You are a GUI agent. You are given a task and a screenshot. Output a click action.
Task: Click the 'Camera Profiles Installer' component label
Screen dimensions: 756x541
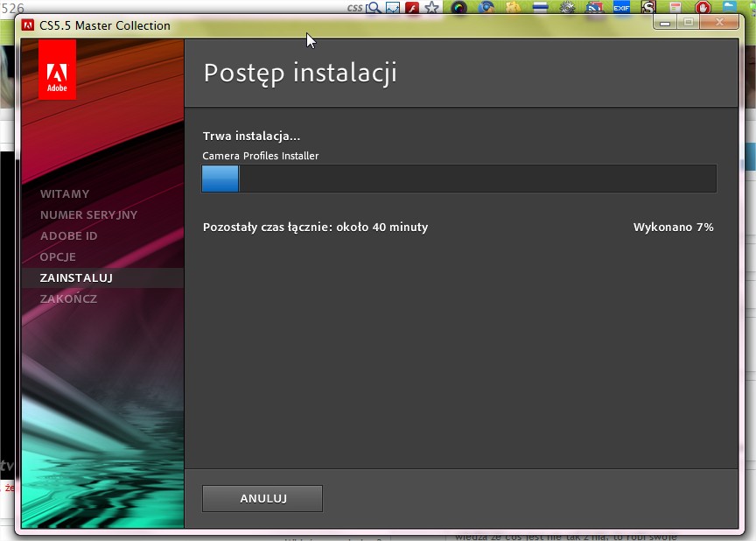261,156
